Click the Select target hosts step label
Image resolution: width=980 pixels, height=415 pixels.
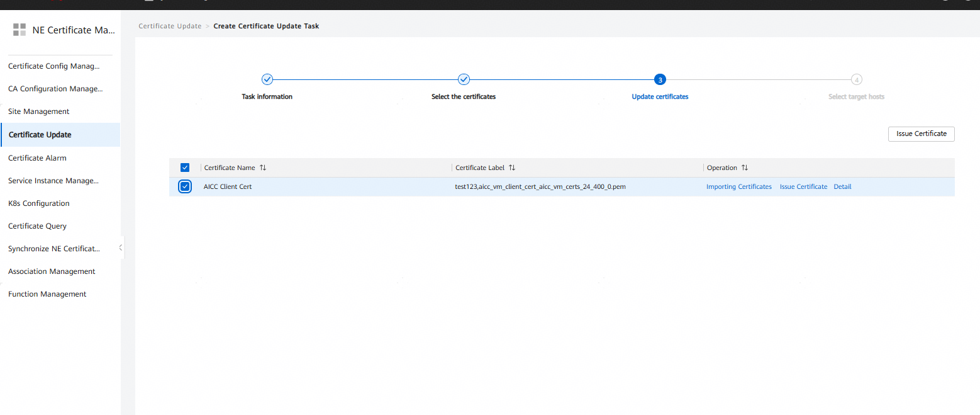(x=856, y=96)
